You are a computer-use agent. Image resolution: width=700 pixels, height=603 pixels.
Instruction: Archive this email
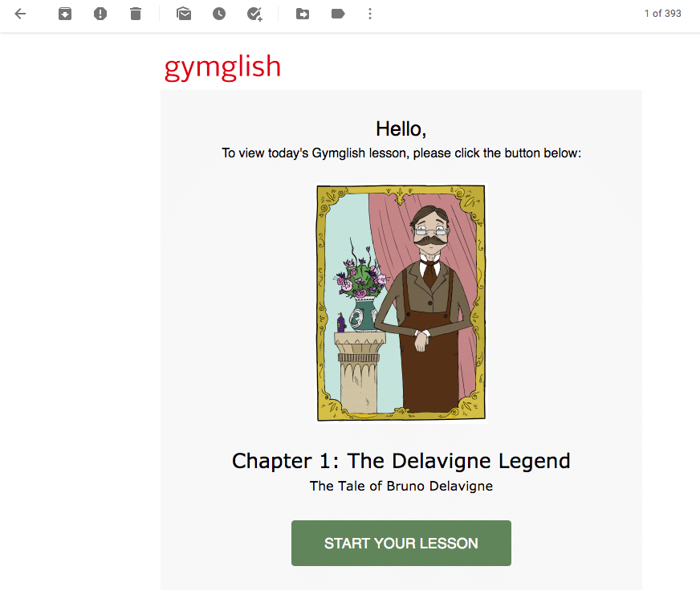coord(65,14)
